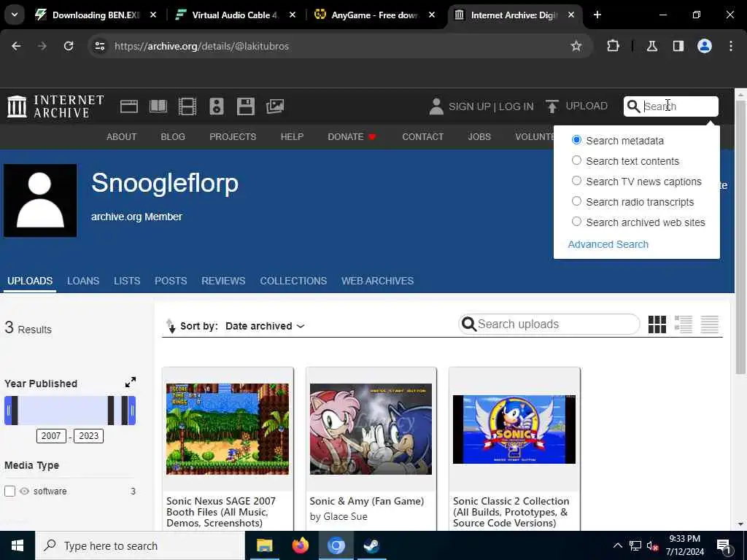Check the software media type checkbox
Screen dimensions: 747x560
(9, 491)
